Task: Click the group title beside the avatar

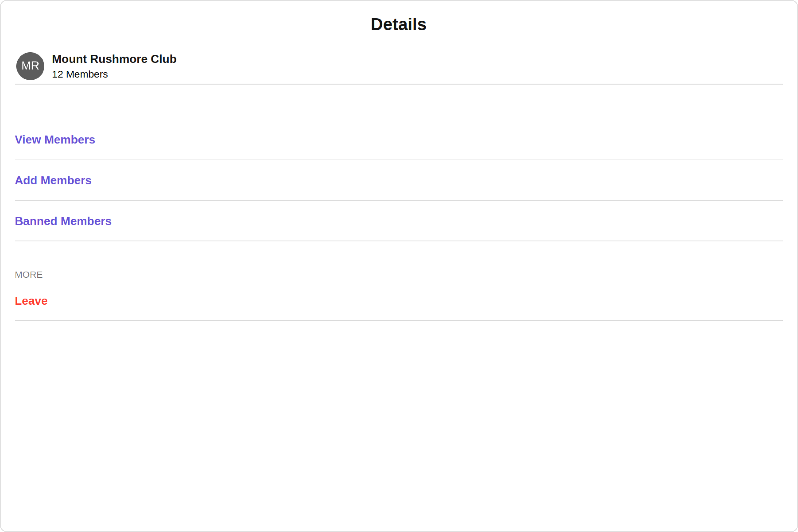Action: pos(114,59)
